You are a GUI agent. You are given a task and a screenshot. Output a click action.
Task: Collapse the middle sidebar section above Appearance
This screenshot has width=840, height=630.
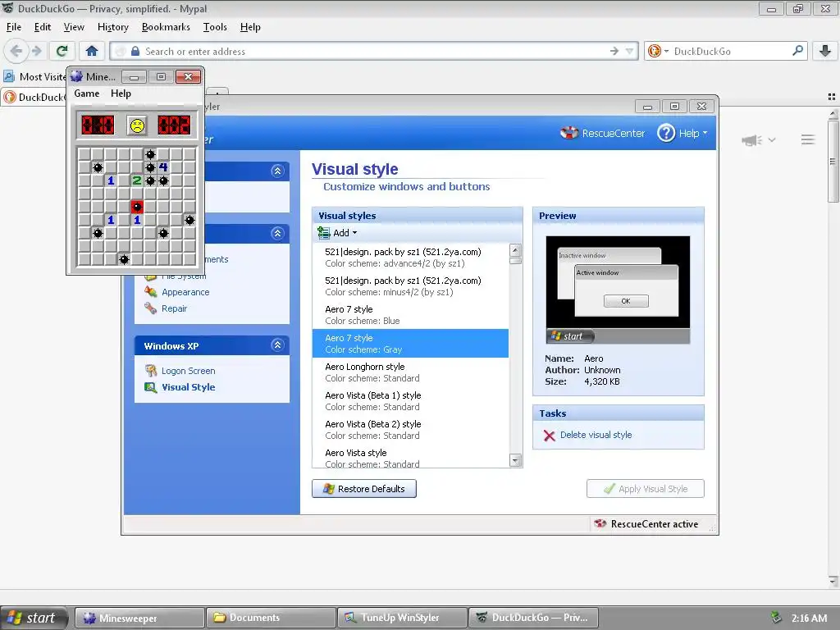277,233
